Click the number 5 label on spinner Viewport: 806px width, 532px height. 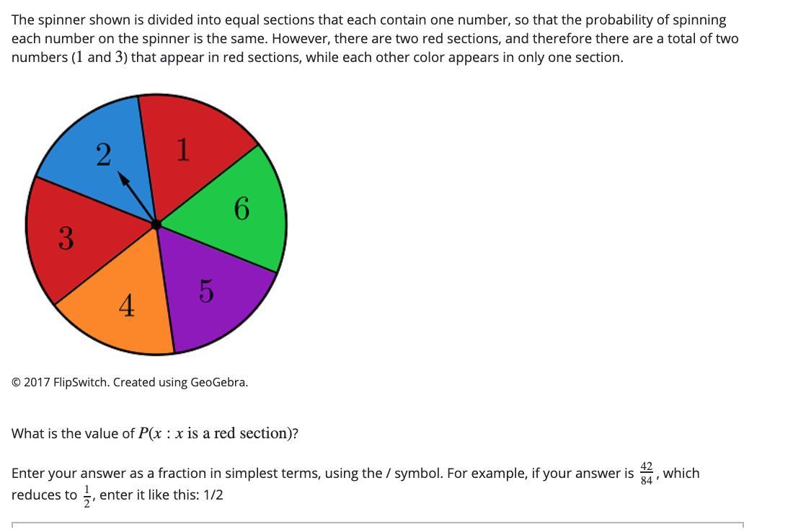[x=205, y=291]
